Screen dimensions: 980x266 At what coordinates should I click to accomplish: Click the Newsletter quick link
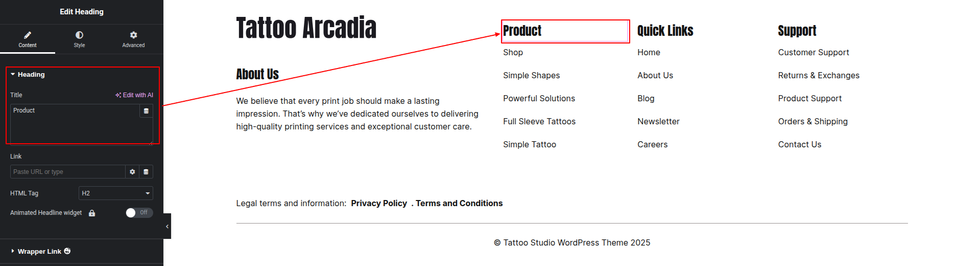coord(658,122)
